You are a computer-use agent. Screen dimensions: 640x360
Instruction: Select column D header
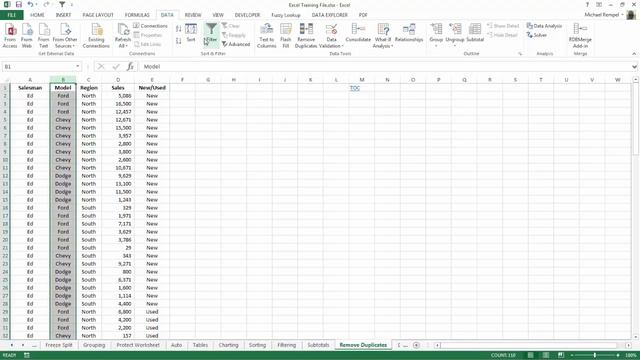(118, 80)
